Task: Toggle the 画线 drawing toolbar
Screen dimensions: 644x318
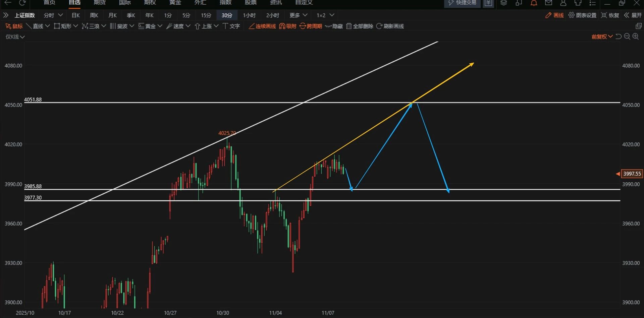Action: (554, 15)
